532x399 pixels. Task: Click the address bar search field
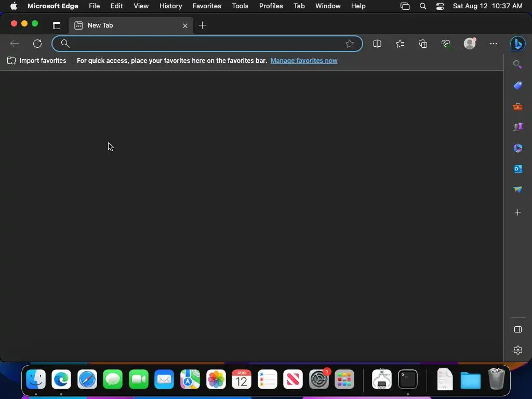(207, 44)
